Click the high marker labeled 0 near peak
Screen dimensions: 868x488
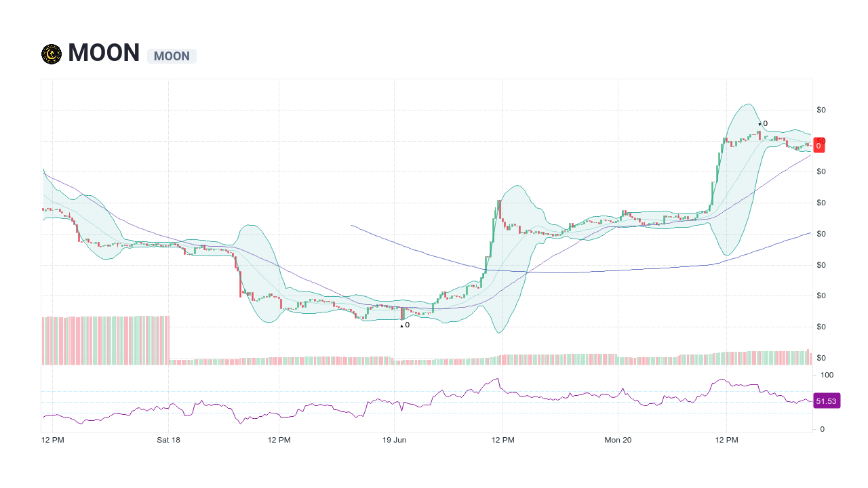coord(763,124)
